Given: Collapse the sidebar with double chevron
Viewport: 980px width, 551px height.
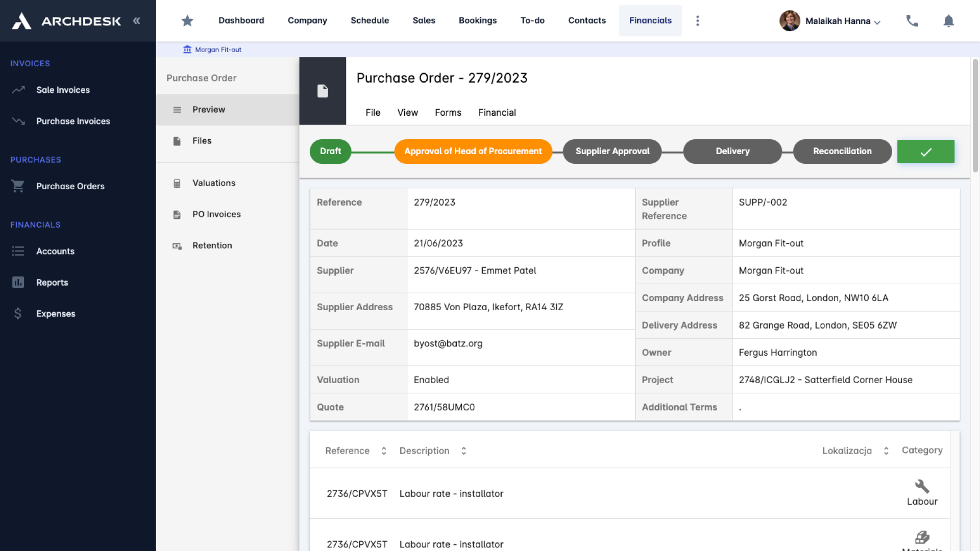Looking at the screenshot, I should [136, 21].
